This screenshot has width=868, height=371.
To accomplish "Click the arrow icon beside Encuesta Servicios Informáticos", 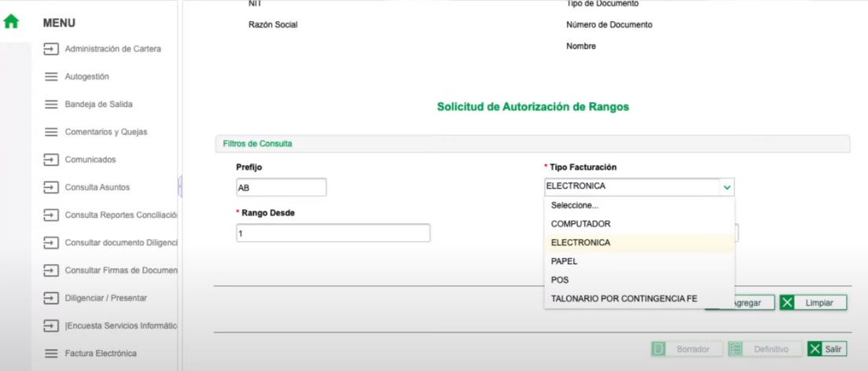I will point(51,326).
